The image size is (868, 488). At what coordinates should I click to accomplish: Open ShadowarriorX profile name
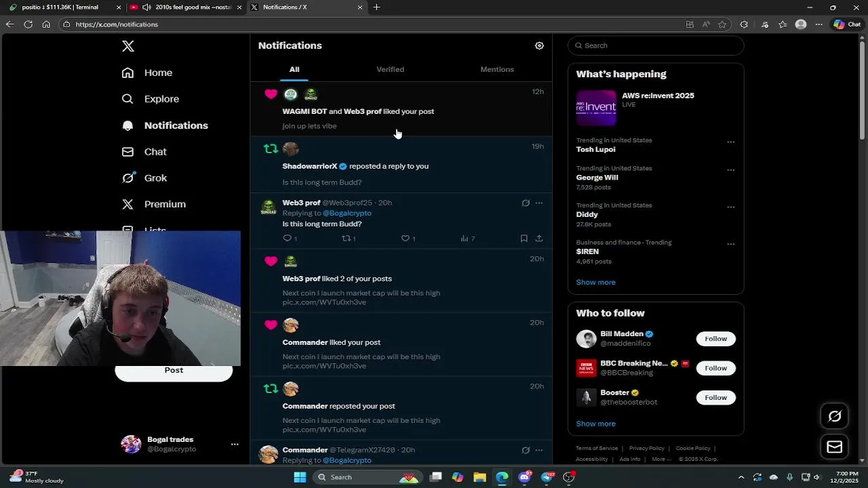click(x=310, y=166)
